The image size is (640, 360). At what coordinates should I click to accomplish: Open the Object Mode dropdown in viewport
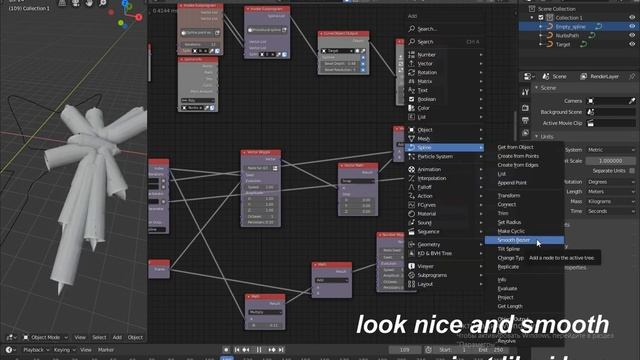pos(45,338)
